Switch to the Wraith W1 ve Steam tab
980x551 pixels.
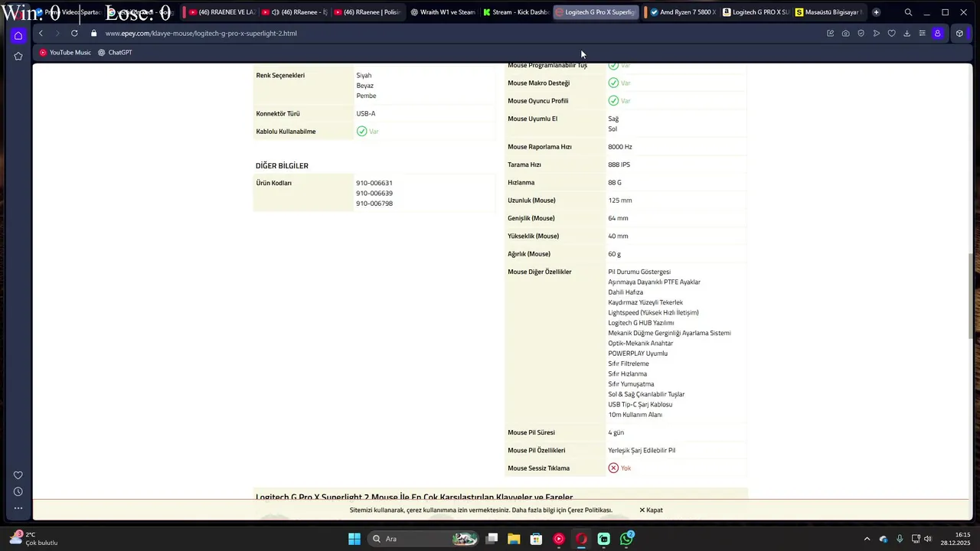443,12
